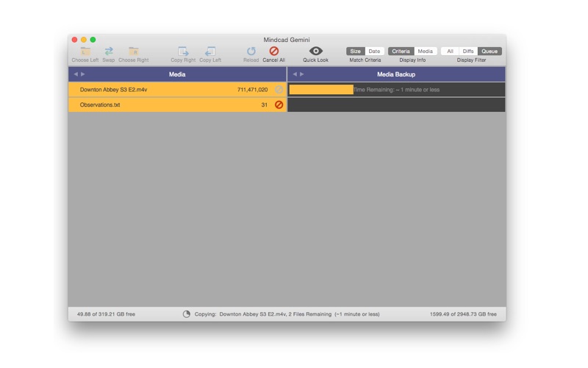The width and height of the screenshot is (588, 368).
Task: Swap the left and right folders
Action: coord(109,51)
